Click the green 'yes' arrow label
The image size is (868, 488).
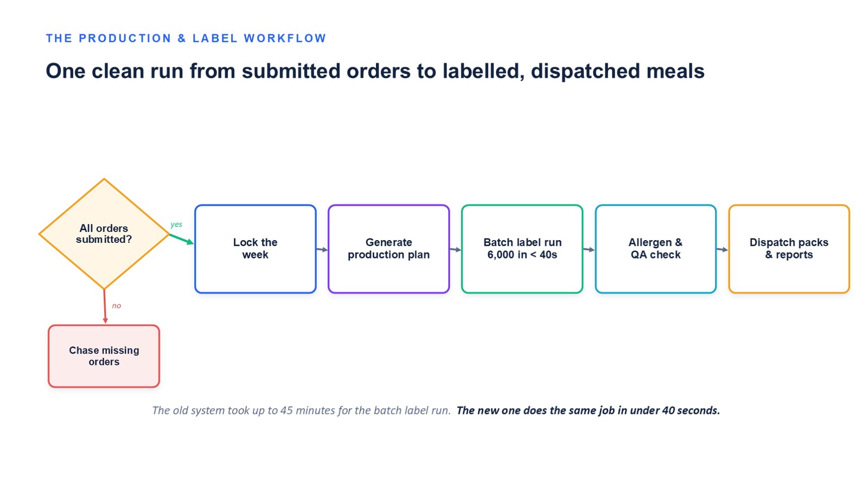176,224
